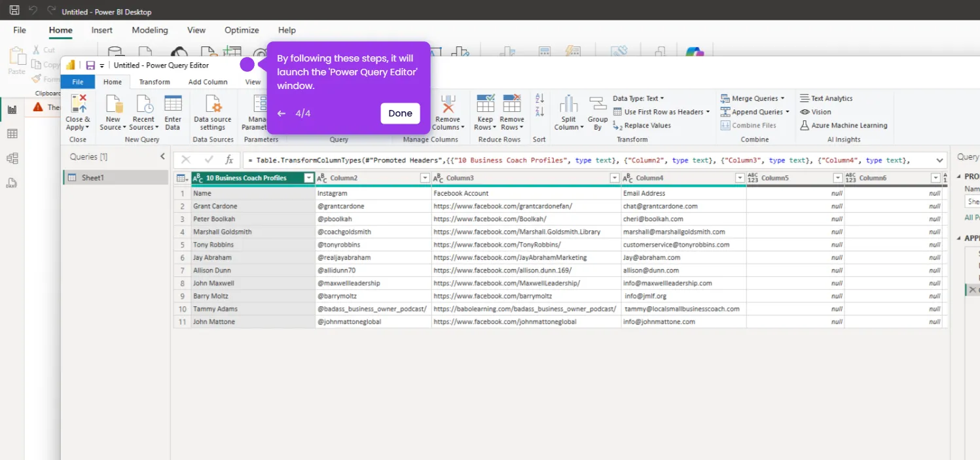Image resolution: width=980 pixels, height=460 pixels.
Task: Click the fx formula icon
Action: coord(229,160)
